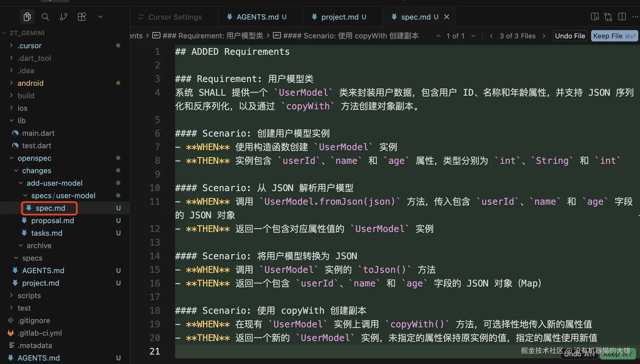Viewport: 640px width, 364px height.
Task: Open the Extensions icon
Action: 82,17
